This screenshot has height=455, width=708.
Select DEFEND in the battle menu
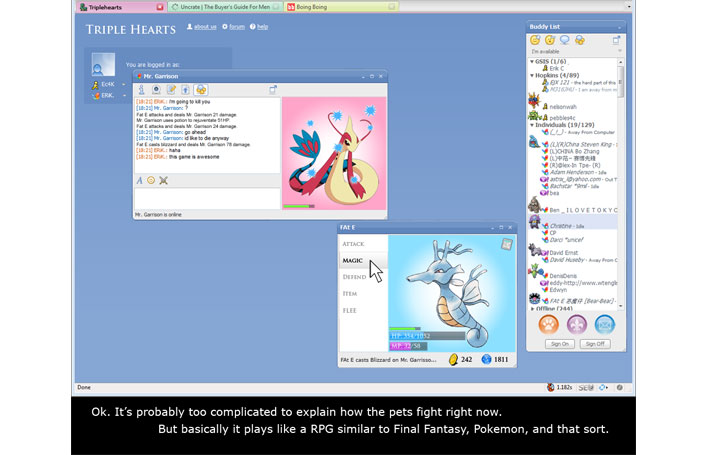(x=354, y=277)
